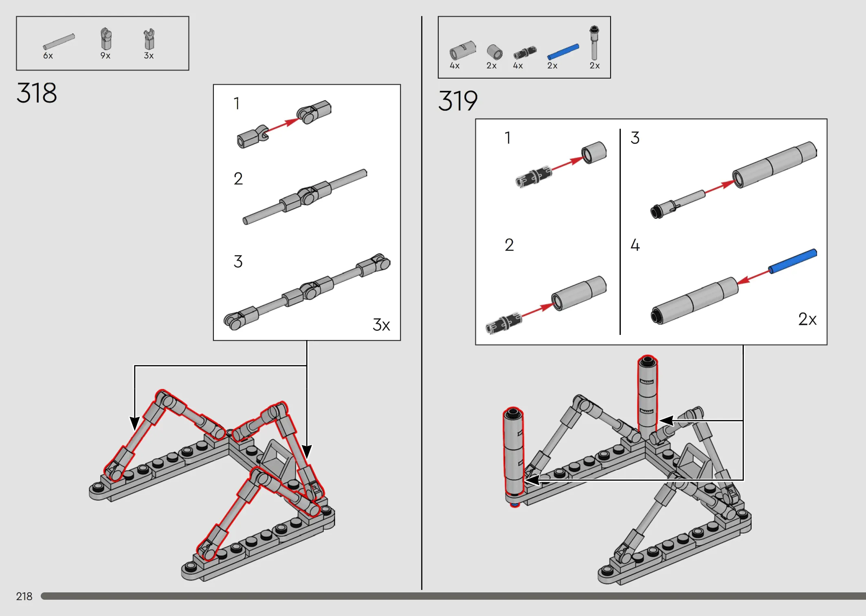Click the sub-step 3 long cylinder assembly
Viewport: 866px width, 616px height.
click(774, 165)
